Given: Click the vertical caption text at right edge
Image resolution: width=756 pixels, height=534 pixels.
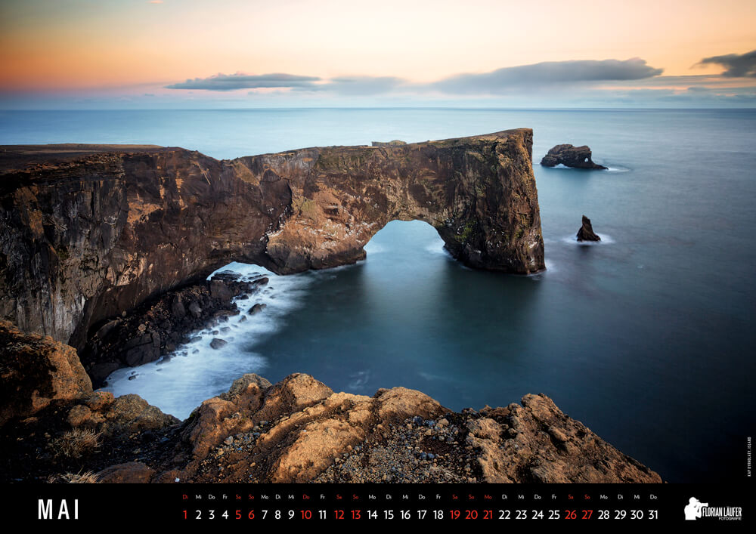Looking at the screenshot, I should coord(748,456).
